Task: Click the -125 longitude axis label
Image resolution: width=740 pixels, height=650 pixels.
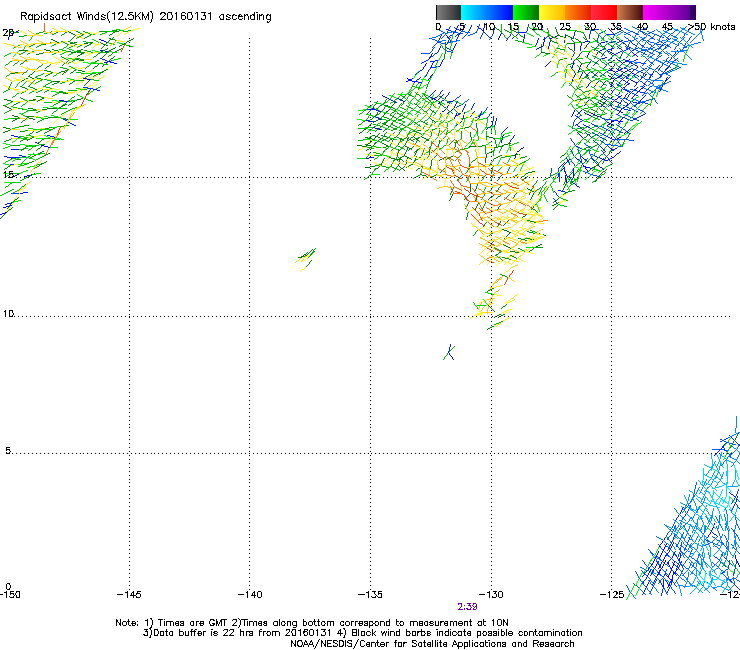Action: (612, 594)
